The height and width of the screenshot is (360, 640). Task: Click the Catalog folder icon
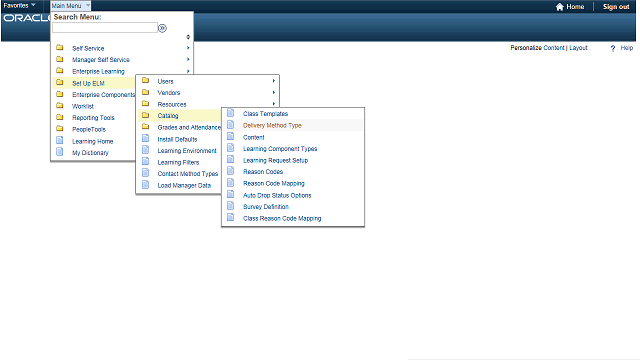(x=145, y=115)
